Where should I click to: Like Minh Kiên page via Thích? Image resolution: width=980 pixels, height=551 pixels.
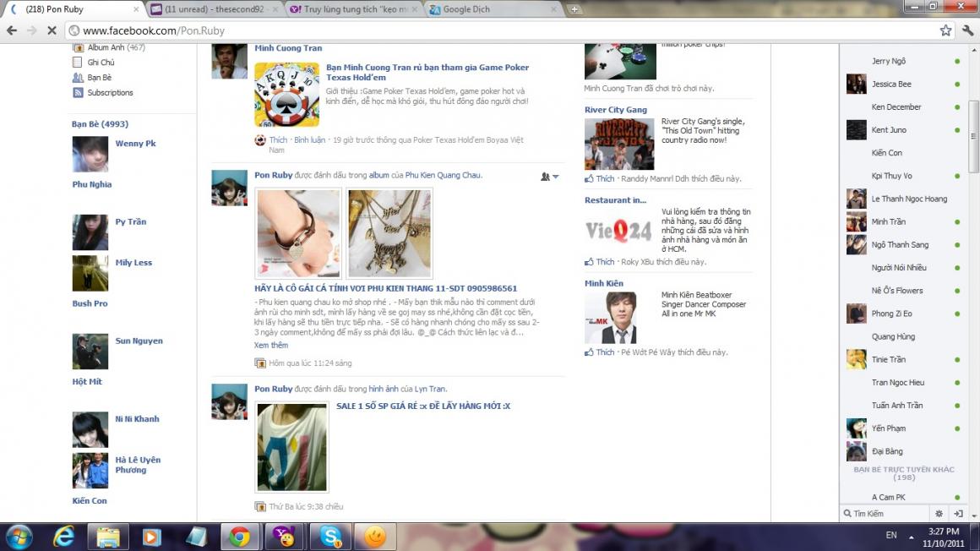(605, 352)
